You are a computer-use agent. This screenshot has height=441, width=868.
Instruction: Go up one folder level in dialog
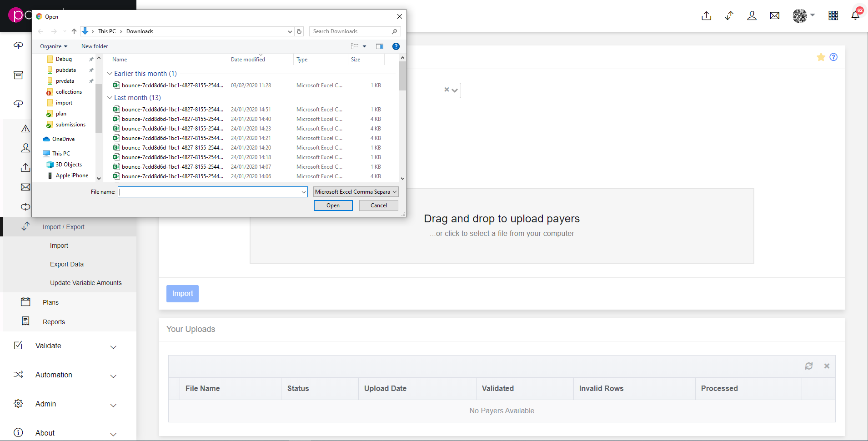point(74,31)
